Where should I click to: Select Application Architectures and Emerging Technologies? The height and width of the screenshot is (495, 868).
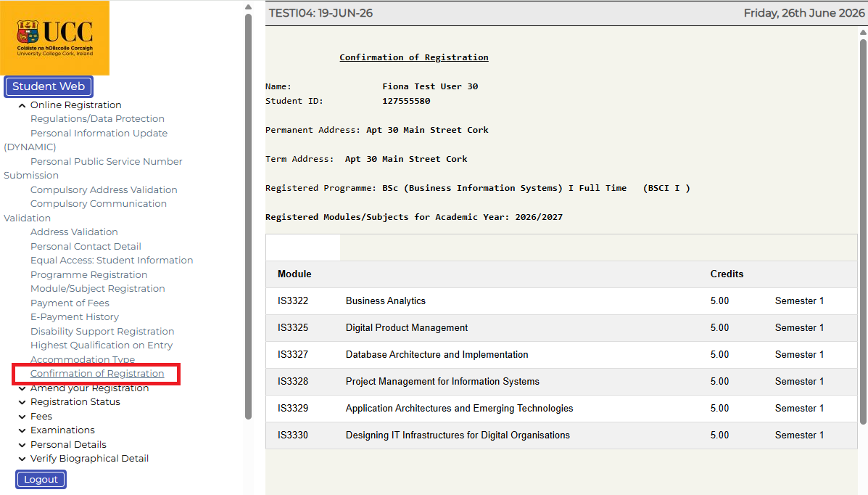click(460, 409)
